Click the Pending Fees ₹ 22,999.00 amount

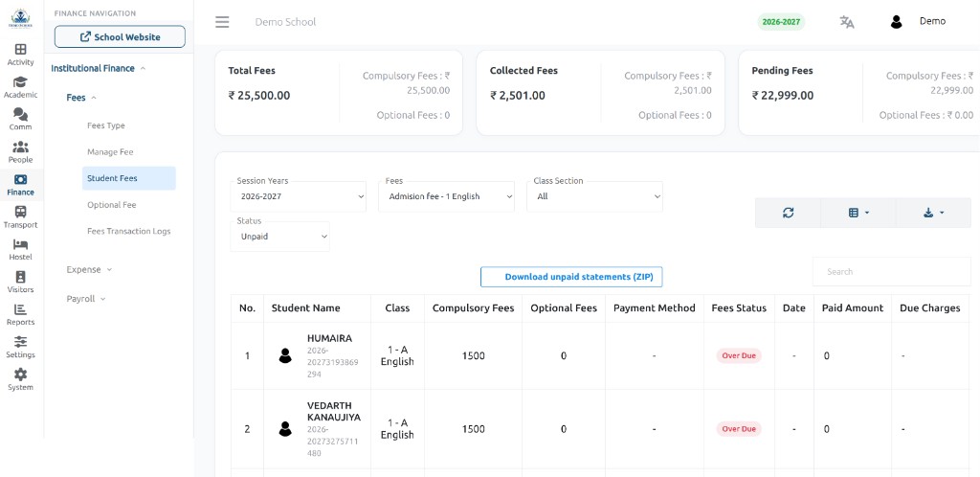click(783, 96)
